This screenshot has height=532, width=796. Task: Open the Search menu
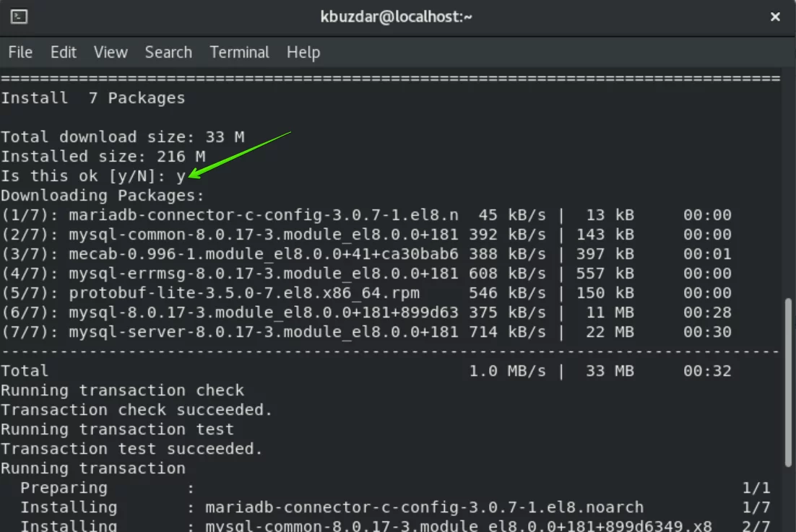tap(168, 52)
